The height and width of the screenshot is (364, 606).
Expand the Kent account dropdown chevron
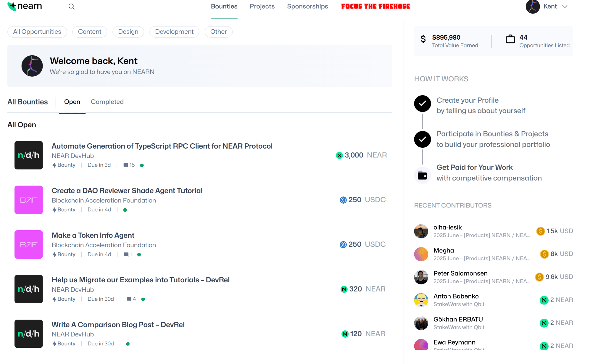tap(565, 7)
